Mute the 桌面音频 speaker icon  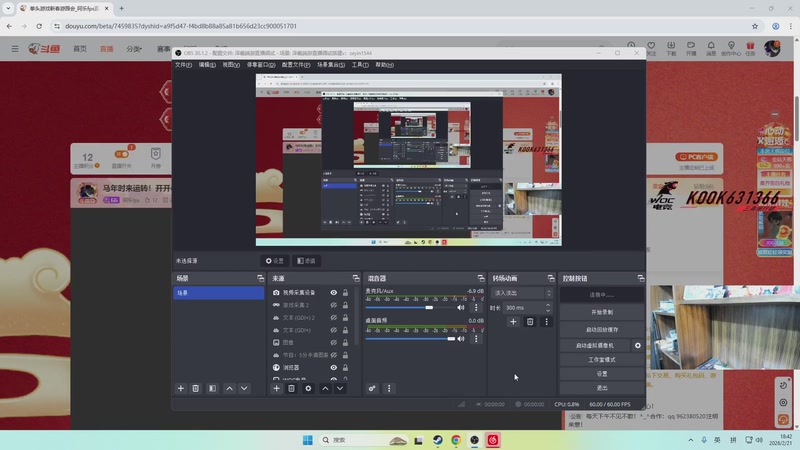(461, 339)
